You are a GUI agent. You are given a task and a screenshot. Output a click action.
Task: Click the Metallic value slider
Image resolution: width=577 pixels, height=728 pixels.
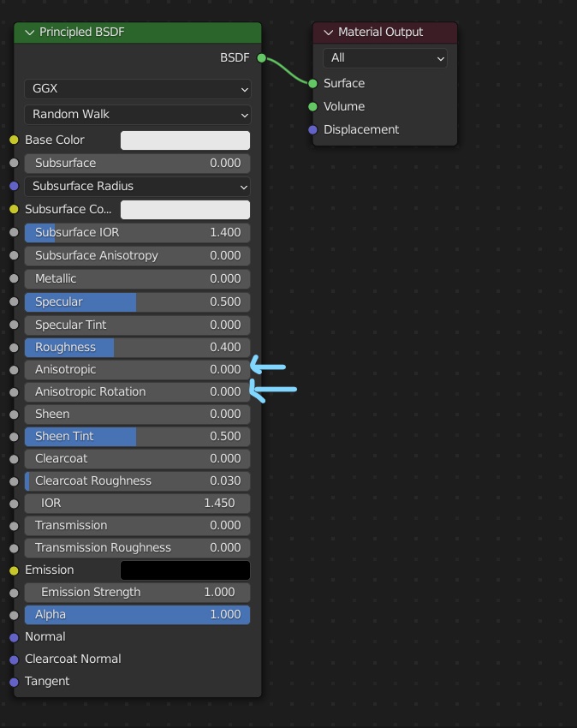(138, 278)
